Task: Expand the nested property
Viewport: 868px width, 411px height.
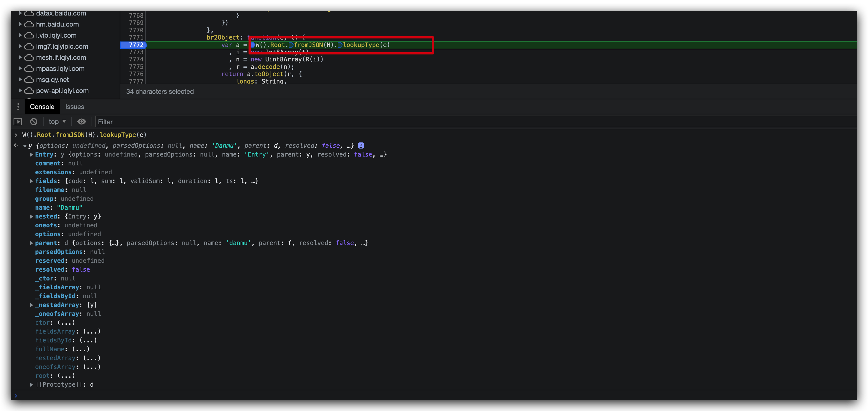Action: 31,217
